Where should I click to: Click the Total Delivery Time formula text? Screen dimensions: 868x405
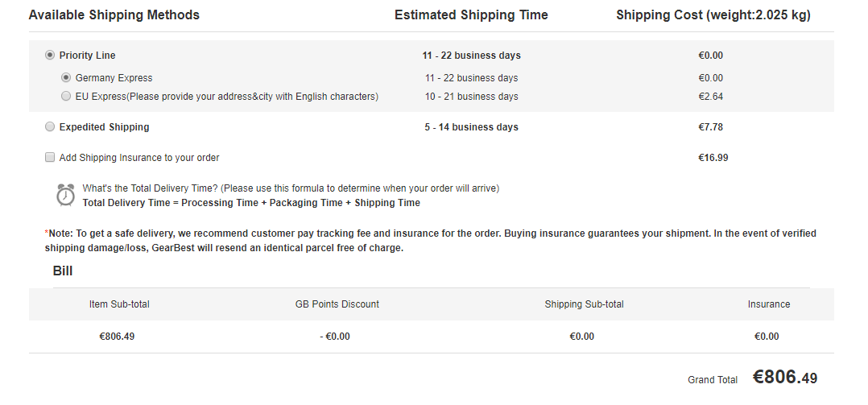click(x=251, y=203)
